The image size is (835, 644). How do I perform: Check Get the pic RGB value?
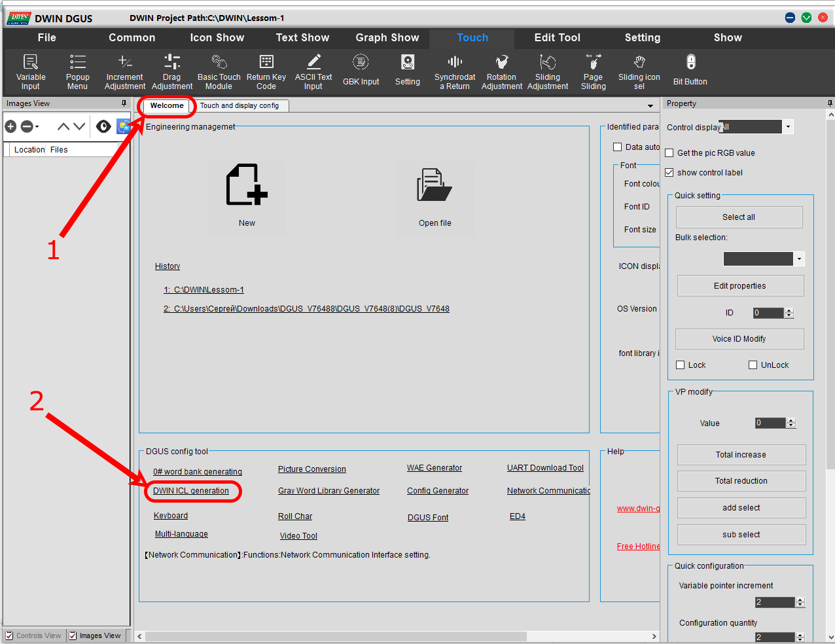coord(669,152)
